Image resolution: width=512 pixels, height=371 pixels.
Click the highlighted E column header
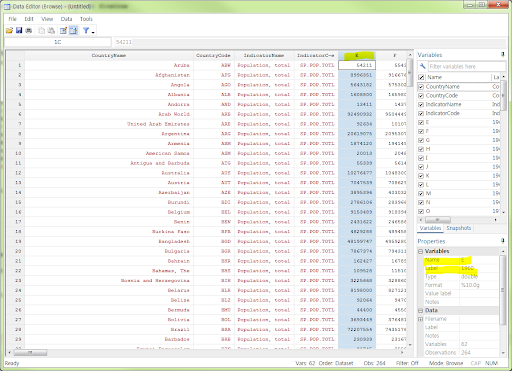pos(357,55)
